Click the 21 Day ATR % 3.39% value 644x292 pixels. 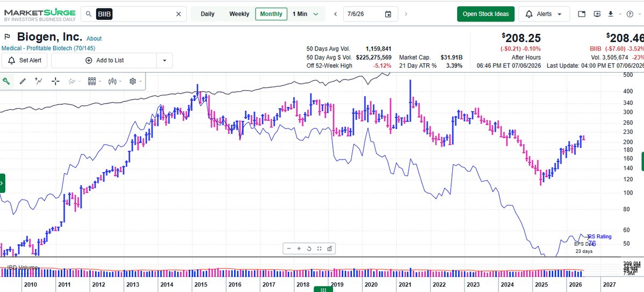[x=454, y=66]
